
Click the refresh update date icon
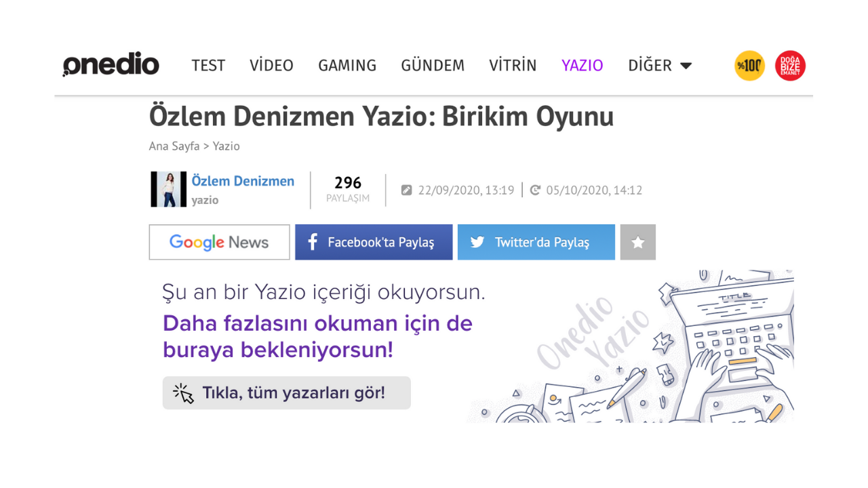(x=535, y=190)
